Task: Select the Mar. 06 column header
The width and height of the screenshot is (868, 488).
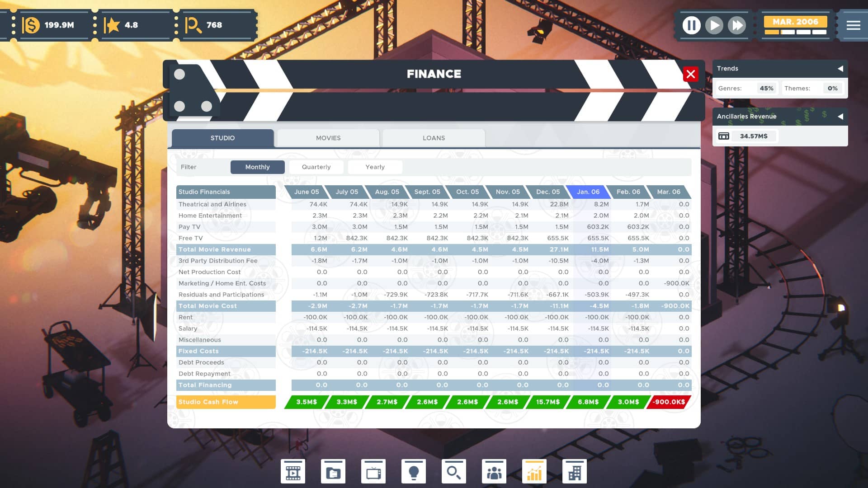Action: (669, 192)
